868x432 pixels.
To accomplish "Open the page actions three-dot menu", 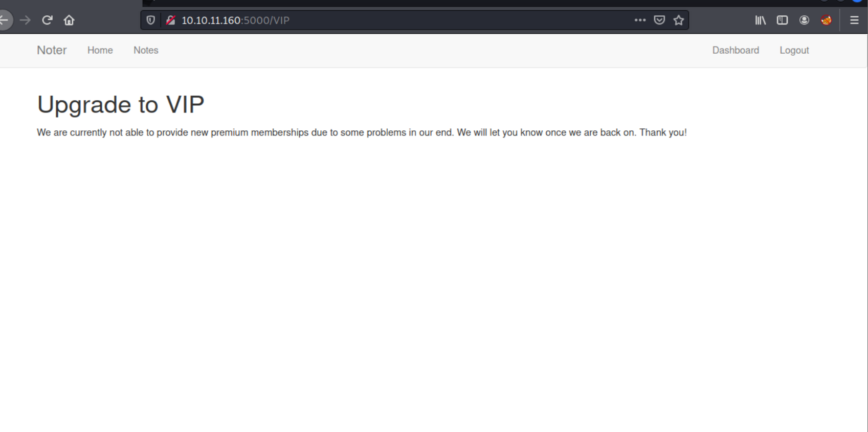I will pyautogui.click(x=640, y=20).
